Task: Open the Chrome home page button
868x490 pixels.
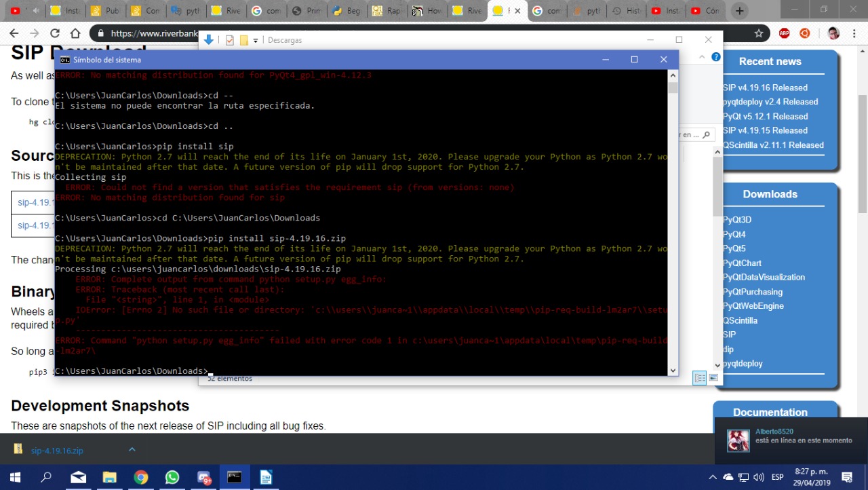Action: pos(75,33)
